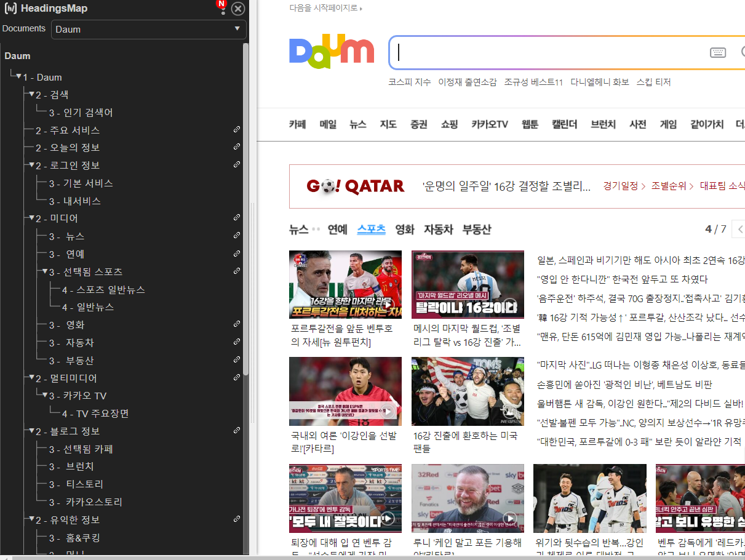
Task: Click the link icon beside 뉴스 heading
Action: [x=237, y=235]
